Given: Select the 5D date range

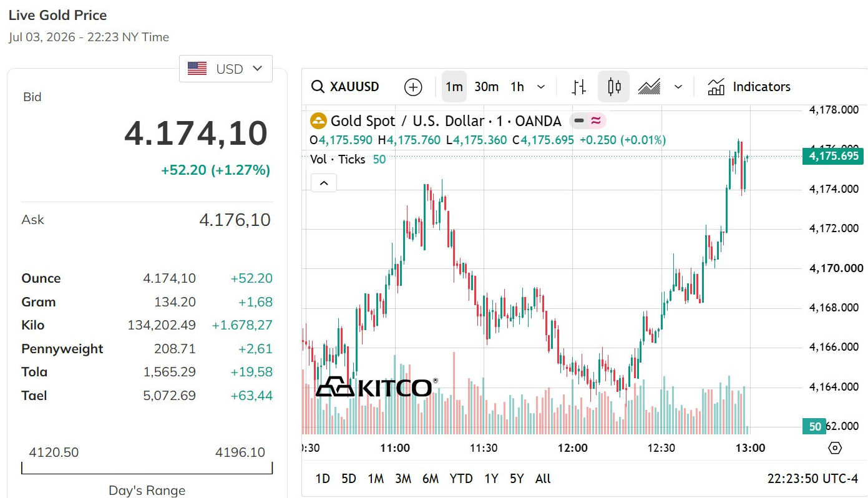Looking at the screenshot, I should [349, 479].
